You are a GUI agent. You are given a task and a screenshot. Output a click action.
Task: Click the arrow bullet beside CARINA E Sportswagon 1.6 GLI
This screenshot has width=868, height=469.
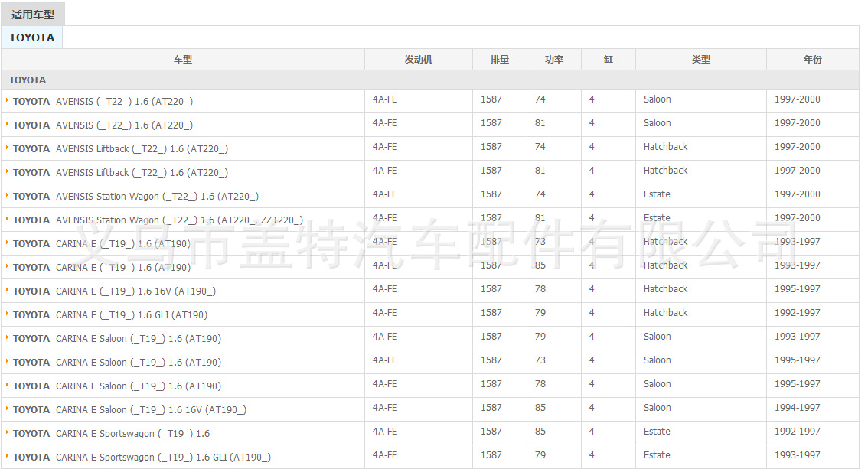point(7,456)
